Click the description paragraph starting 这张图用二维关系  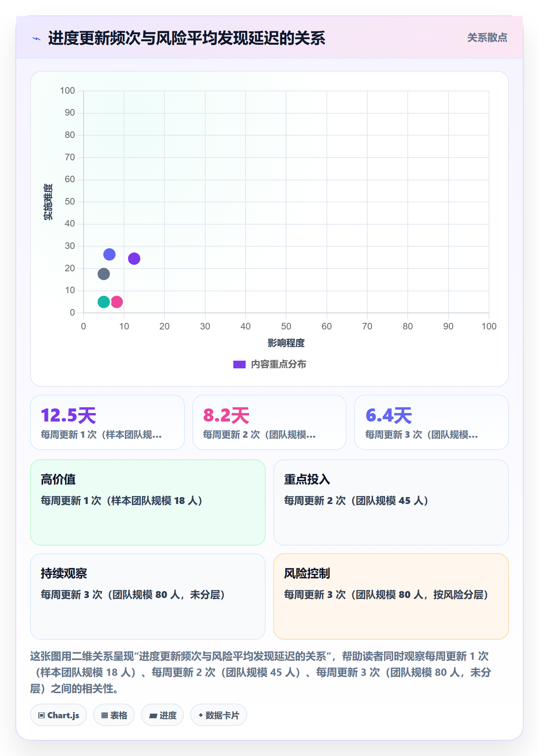tap(261, 672)
